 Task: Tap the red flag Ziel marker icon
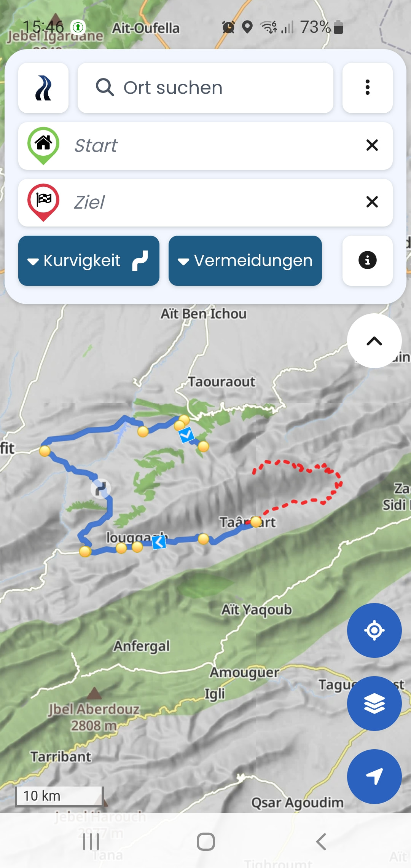pos(43,203)
